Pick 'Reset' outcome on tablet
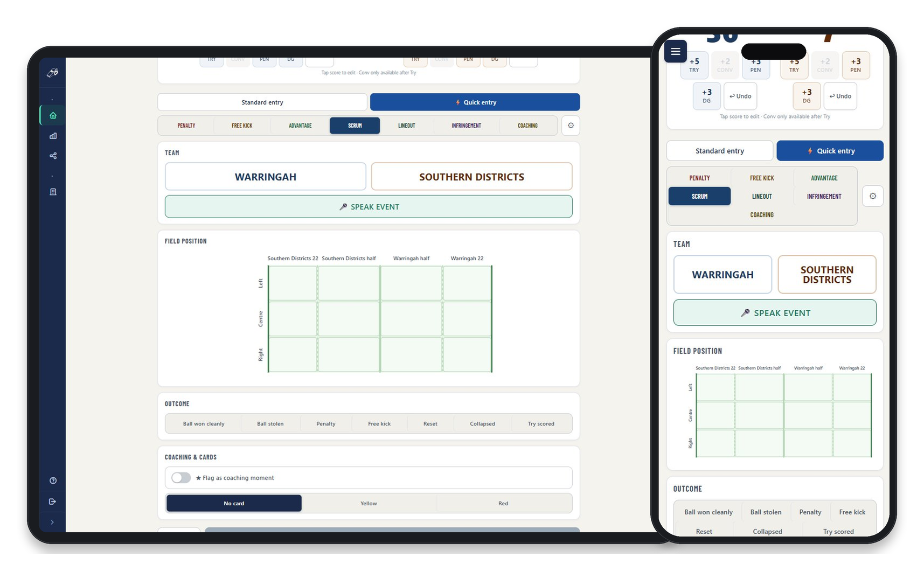924x571 pixels. click(x=430, y=424)
